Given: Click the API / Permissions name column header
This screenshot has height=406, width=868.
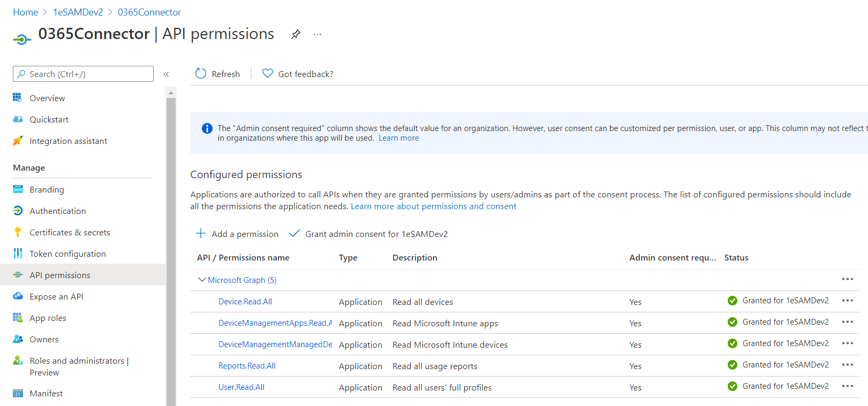Looking at the screenshot, I should (243, 258).
